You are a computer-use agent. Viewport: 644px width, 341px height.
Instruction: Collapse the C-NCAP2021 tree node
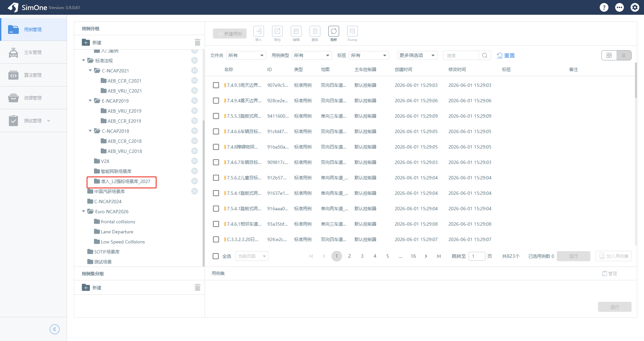pyautogui.click(x=90, y=70)
